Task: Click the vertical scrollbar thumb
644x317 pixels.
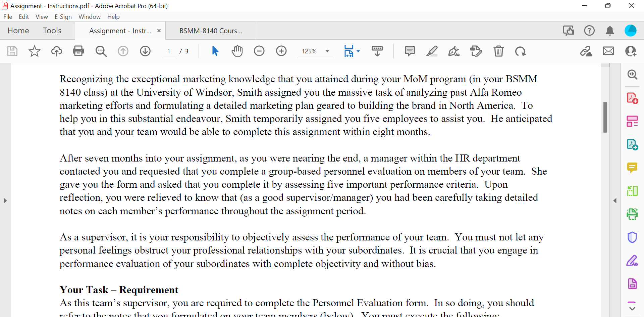Action: 605,117
